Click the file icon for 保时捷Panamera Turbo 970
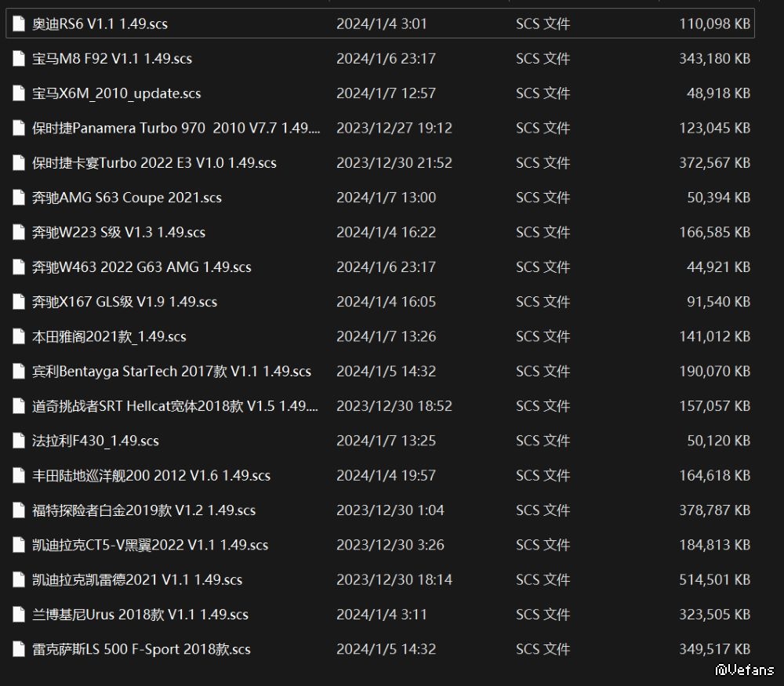 tap(20, 128)
